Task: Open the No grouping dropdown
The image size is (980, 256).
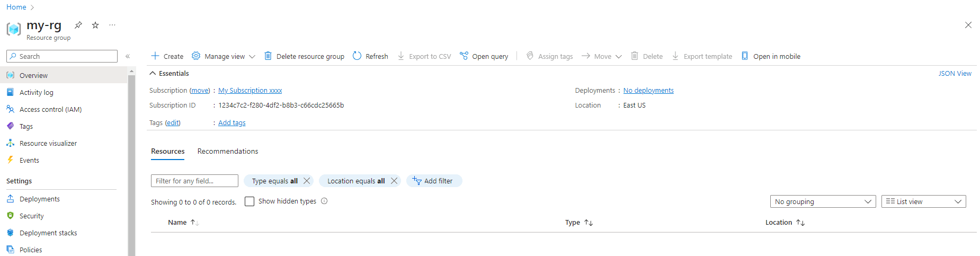Action: click(x=823, y=201)
